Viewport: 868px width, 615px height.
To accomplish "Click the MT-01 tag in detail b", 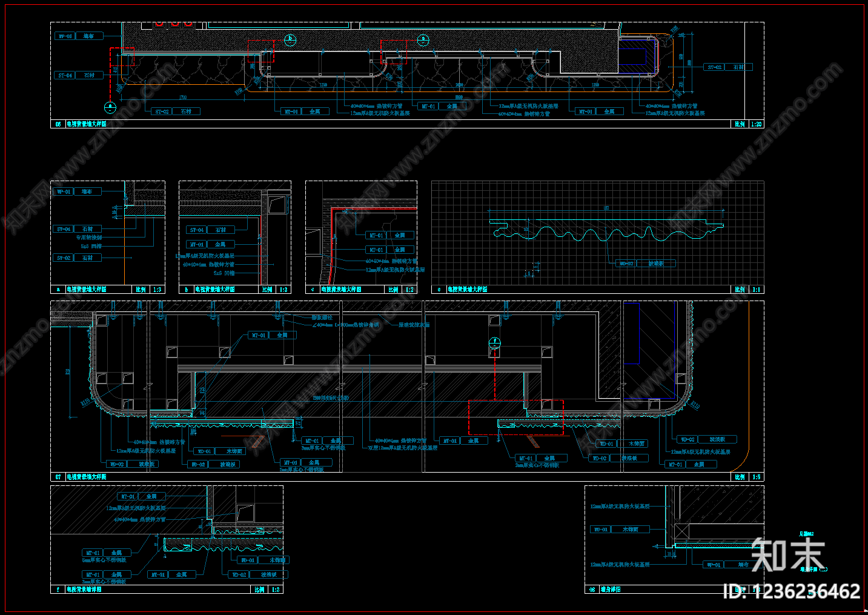I will pyautogui.click(x=197, y=245).
